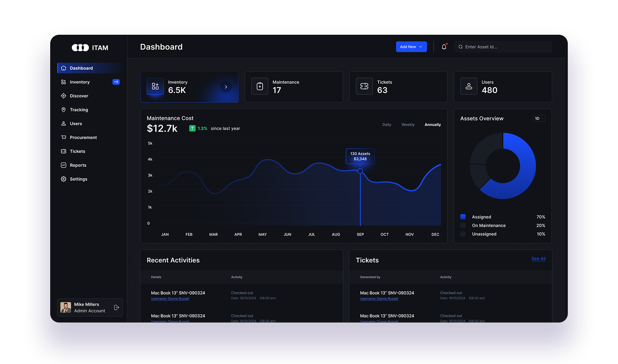The width and height of the screenshot is (618, 364).
Task: Switch chart view to Daily
Action: point(387,125)
